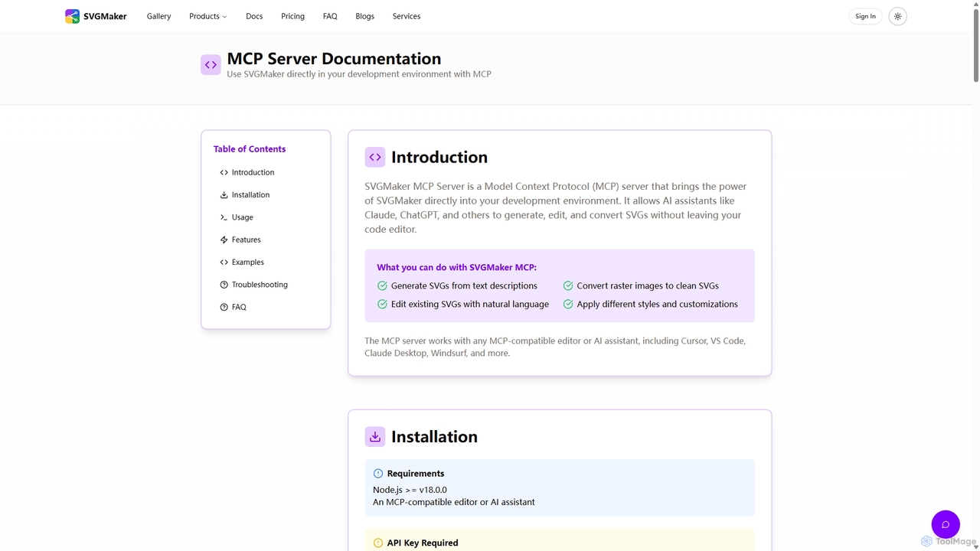This screenshot has height=551, width=980.
Task: Click the Sign In button
Action: (866, 16)
